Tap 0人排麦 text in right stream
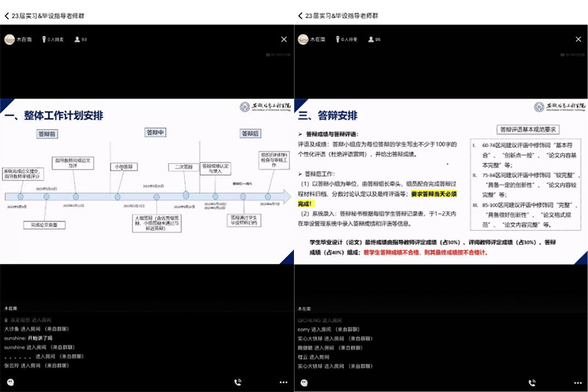 (x=349, y=40)
